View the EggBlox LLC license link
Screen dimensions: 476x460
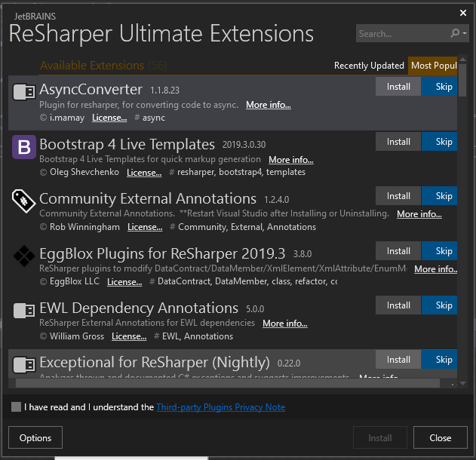[x=124, y=281]
